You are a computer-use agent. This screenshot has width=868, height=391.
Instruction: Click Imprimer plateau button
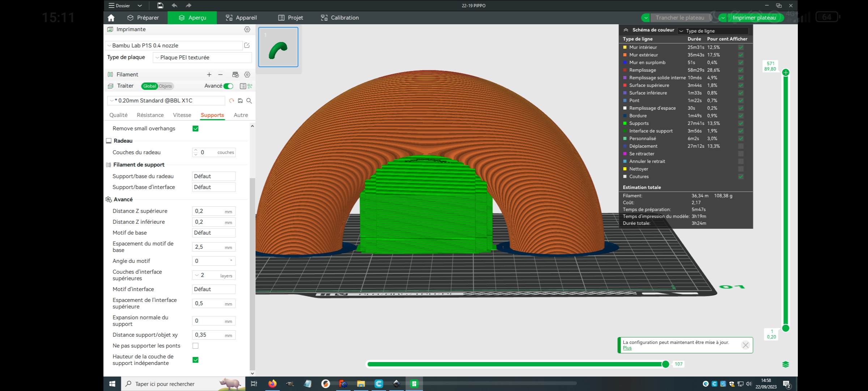coord(754,18)
